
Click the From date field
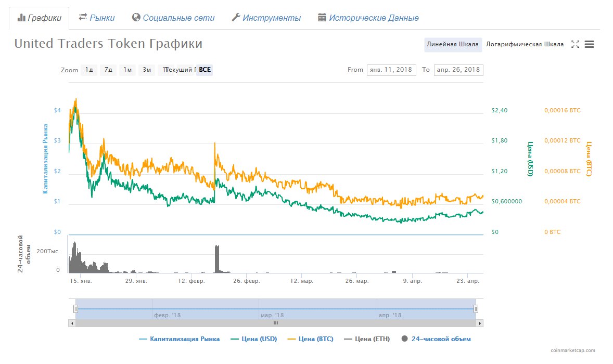pyautogui.click(x=391, y=70)
